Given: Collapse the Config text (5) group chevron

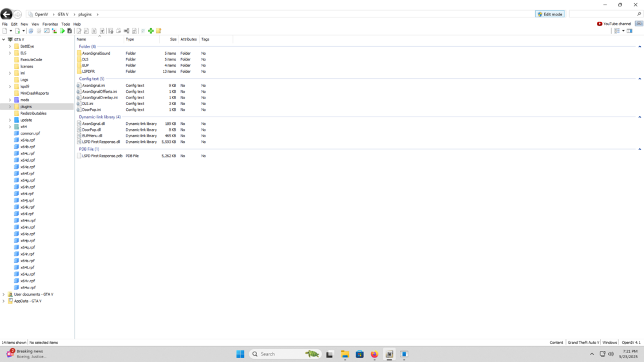Looking at the screenshot, I should click(x=639, y=79).
